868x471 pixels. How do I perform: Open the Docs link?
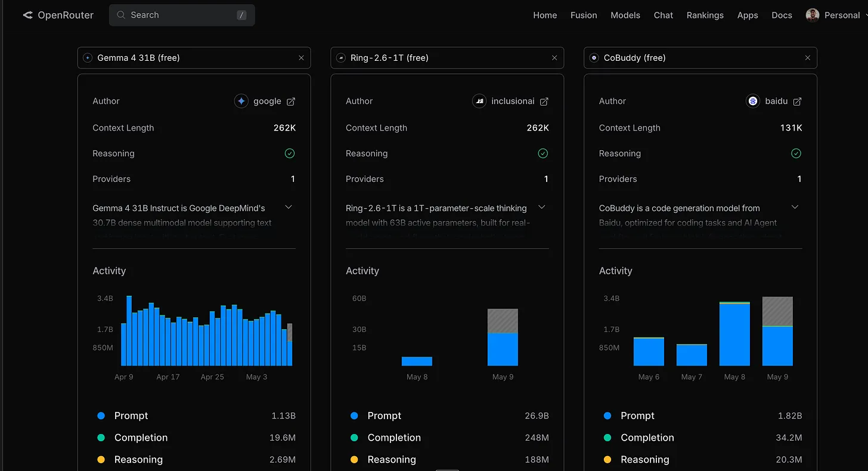pyautogui.click(x=782, y=15)
